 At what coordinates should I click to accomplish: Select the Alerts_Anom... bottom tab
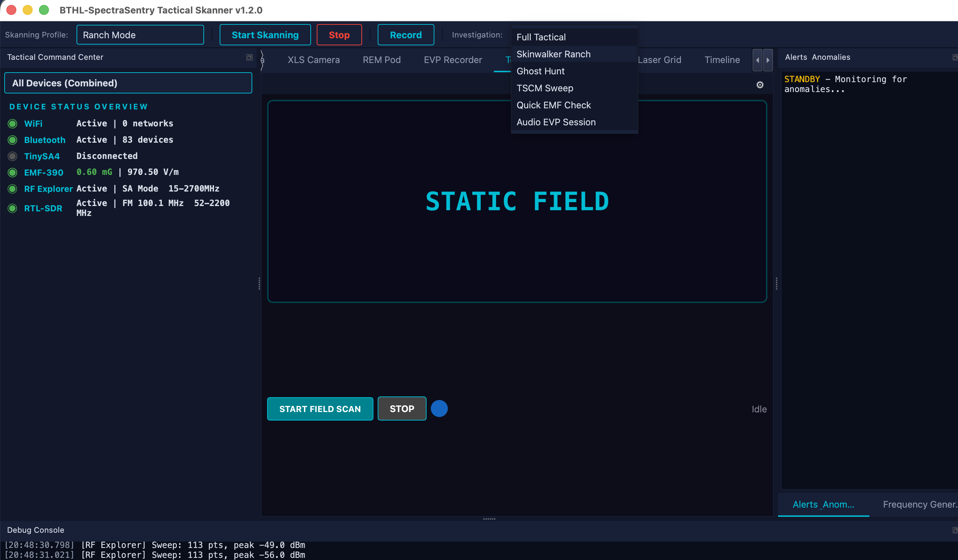pyautogui.click(x=823, y=504)
